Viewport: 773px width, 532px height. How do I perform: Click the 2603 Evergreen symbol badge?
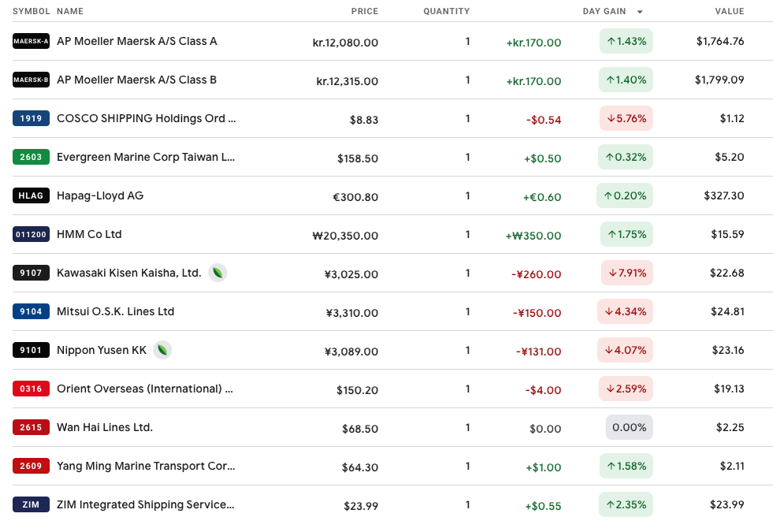31,157
